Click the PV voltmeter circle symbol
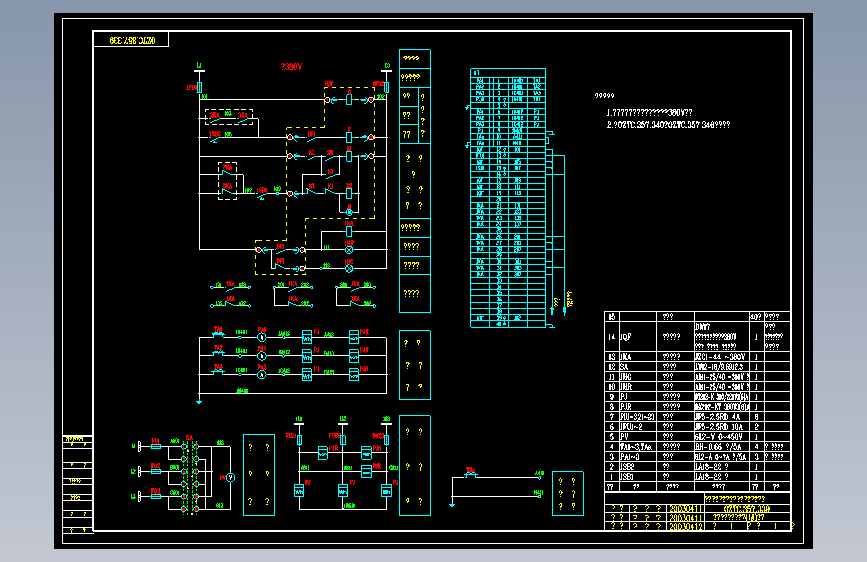This screenshot has height=562, width=867. tap(231, 477)
